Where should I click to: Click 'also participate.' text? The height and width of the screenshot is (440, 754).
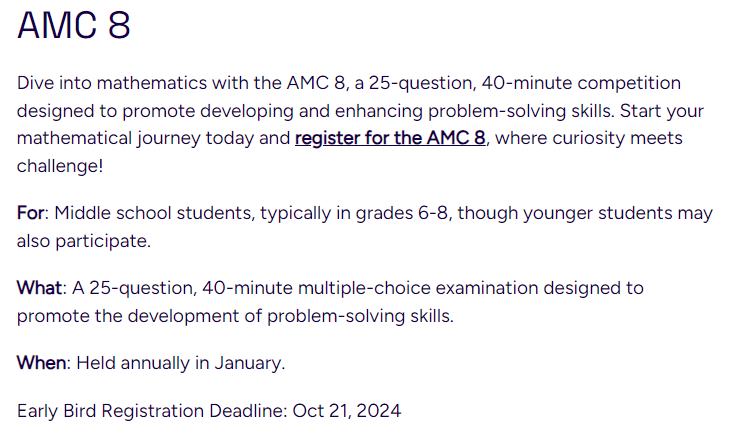click(84, 241)
